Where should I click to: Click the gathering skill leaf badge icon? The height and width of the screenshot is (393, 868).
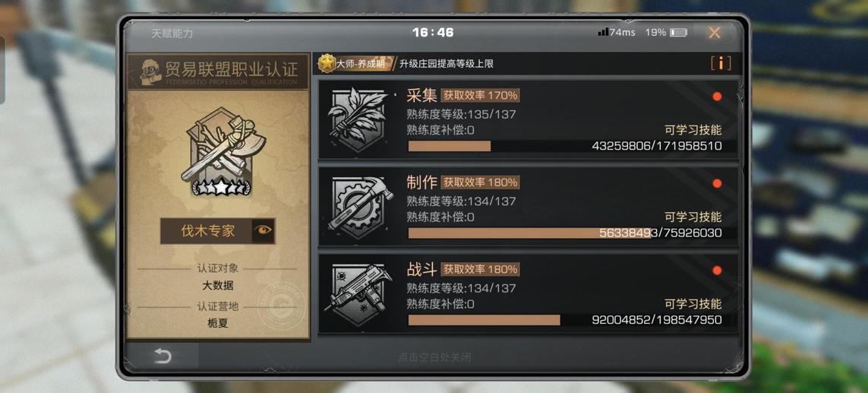pos(357,120)
